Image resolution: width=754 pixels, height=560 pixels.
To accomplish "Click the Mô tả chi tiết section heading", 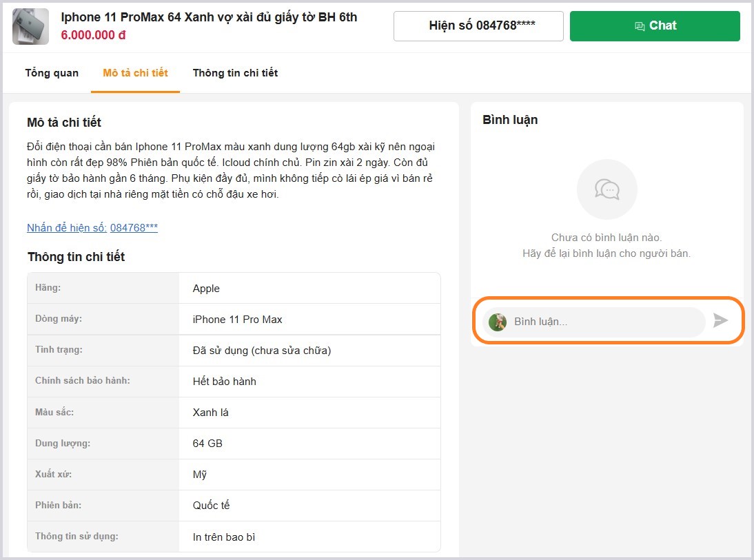I will (64, 123).
